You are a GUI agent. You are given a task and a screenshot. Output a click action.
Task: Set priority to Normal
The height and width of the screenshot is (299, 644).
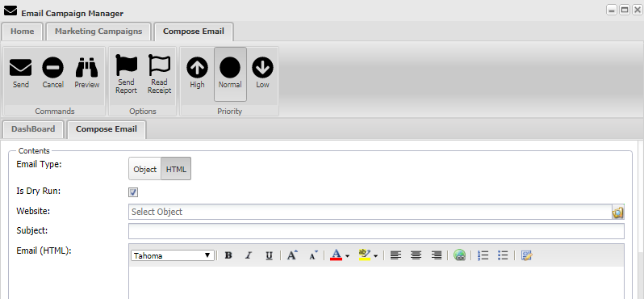230,74
